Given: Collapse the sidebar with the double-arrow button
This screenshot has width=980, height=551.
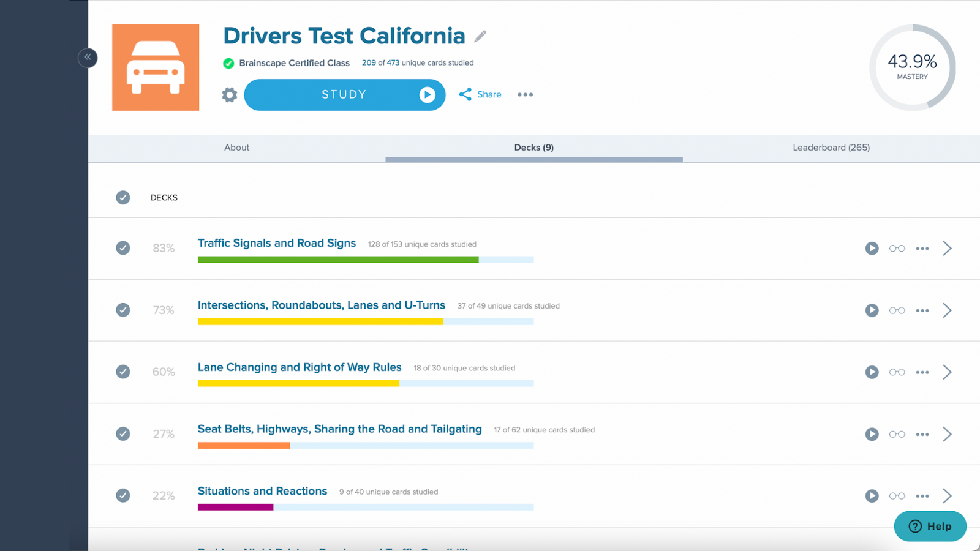Looking at the screenshot, I should (x=88, y=58).
